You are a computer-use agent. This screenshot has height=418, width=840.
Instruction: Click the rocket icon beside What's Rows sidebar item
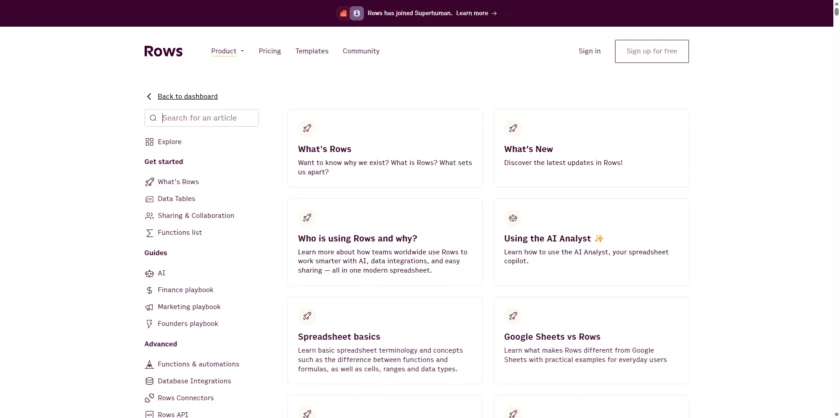point(149,182)
